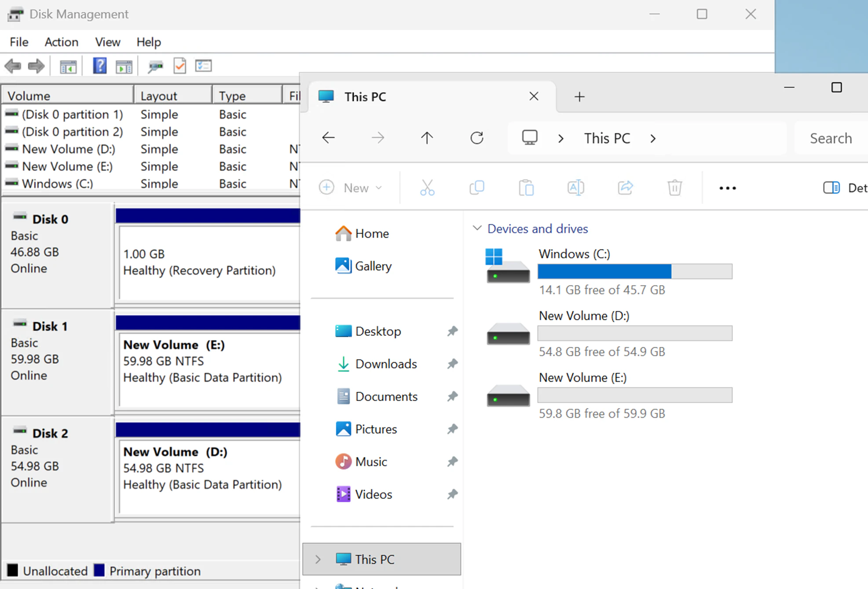This screenshot has width=868, height=589.
Task: Select the New Volume (D:) drive icon in Explorer
Action: click(508, 333)
